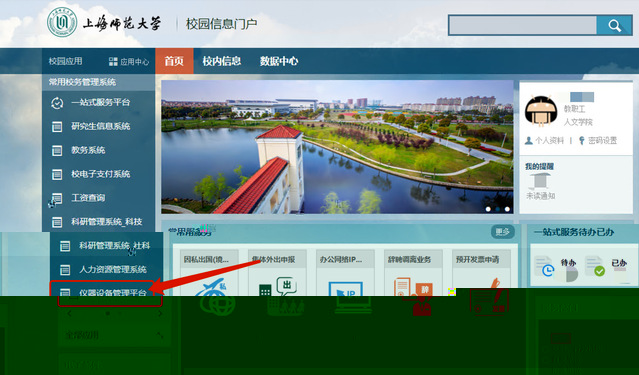This screenshot has height=375, width=639.
Task: Click the portal search input field
Action: coord(523,26)
